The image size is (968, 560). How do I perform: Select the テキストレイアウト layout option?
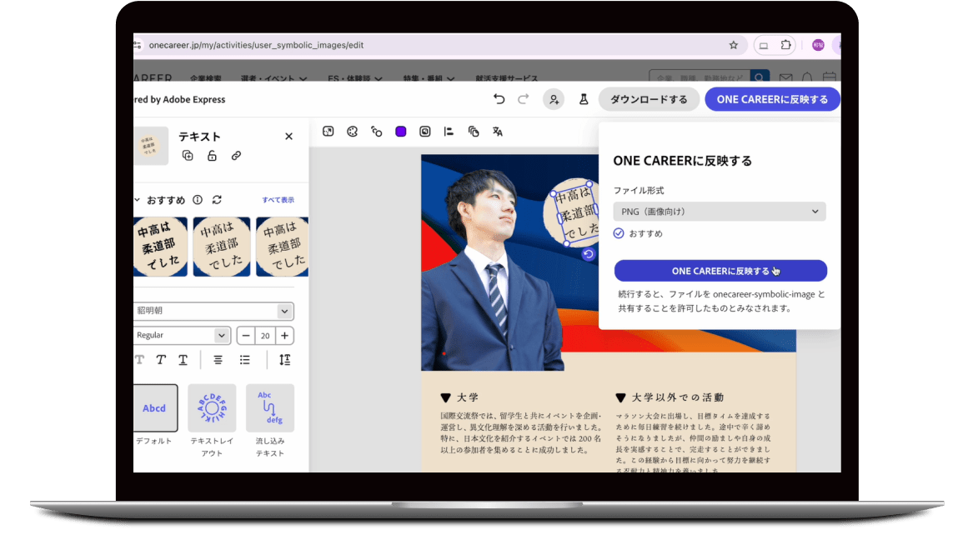[x=212, y=408]
